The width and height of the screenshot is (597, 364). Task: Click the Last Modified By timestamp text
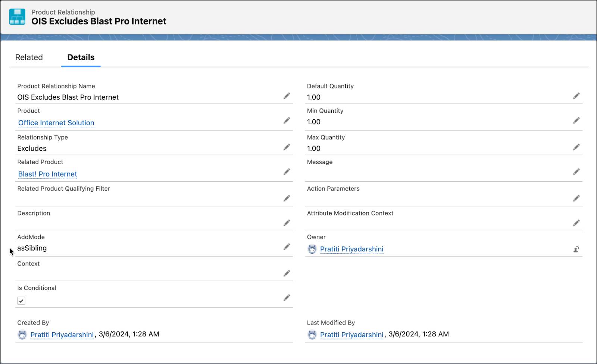click(419, 334)
